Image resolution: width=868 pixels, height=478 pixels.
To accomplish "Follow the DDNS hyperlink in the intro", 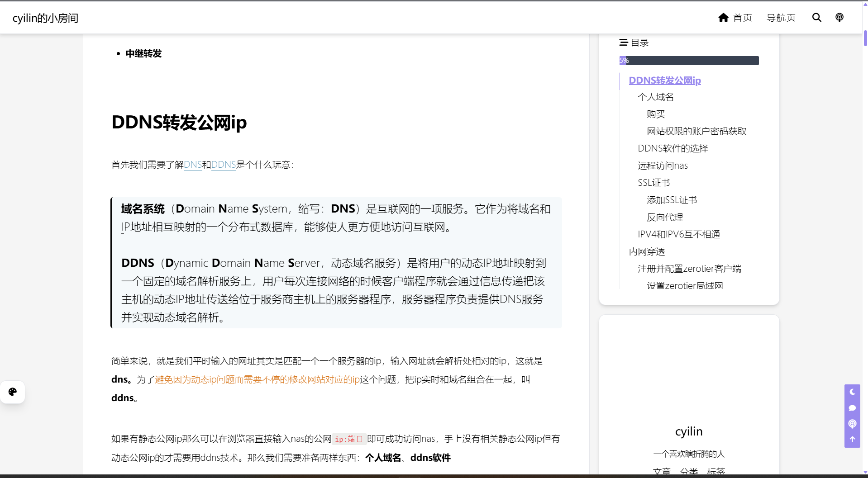I will 224,165.
